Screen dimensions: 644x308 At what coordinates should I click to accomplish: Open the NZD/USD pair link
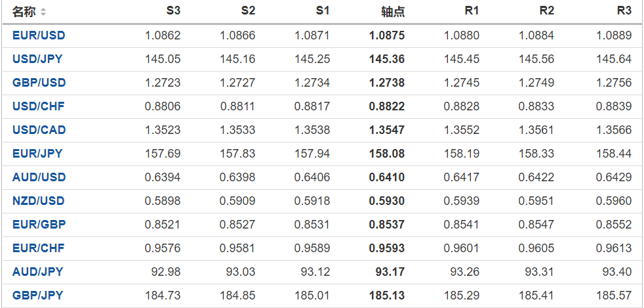39,201
